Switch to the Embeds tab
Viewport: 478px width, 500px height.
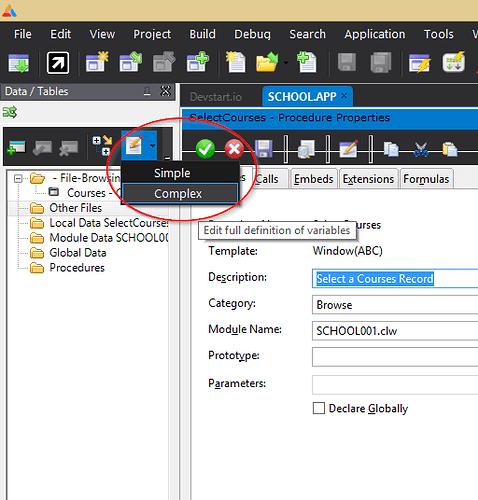click(313, 179)
